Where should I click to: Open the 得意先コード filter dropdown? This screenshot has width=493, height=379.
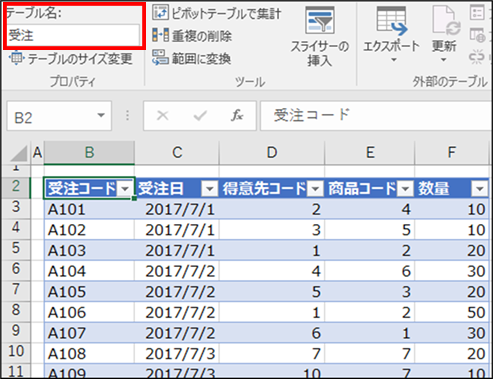pyautogui.click(x=315, y=189)
